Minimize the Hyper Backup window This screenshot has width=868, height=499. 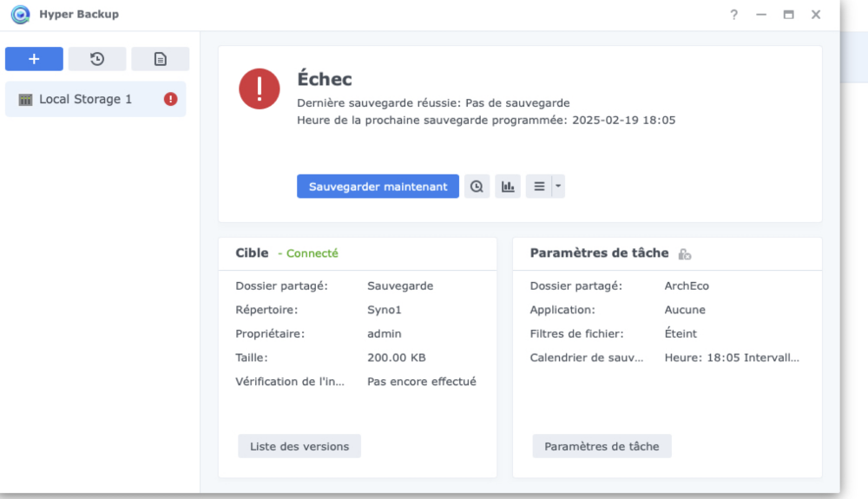761,15
